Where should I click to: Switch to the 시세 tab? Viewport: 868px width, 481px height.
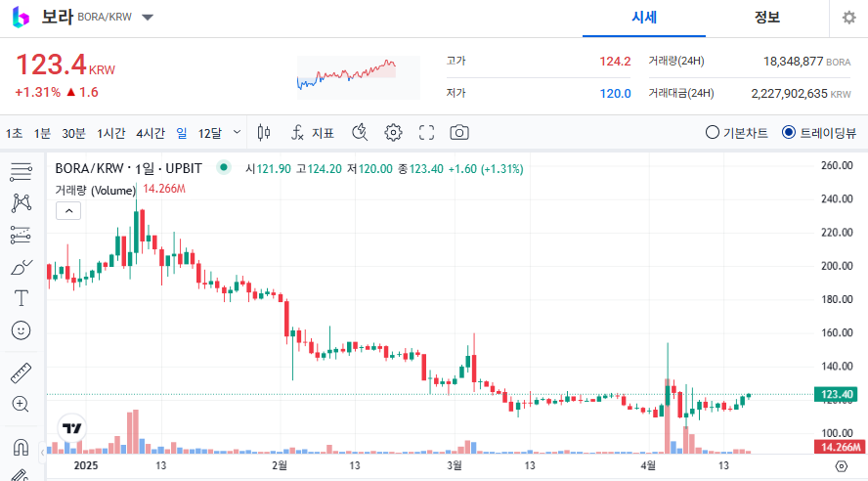tap(644, 18)
